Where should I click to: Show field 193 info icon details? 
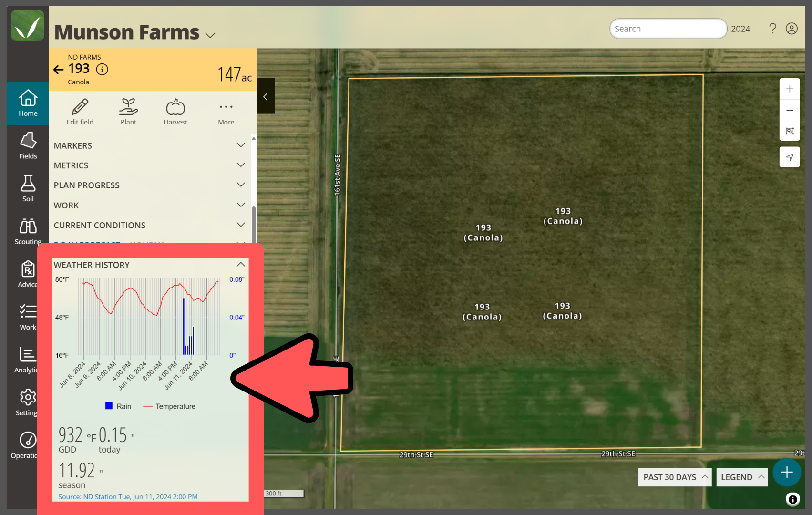click(102, 70)
